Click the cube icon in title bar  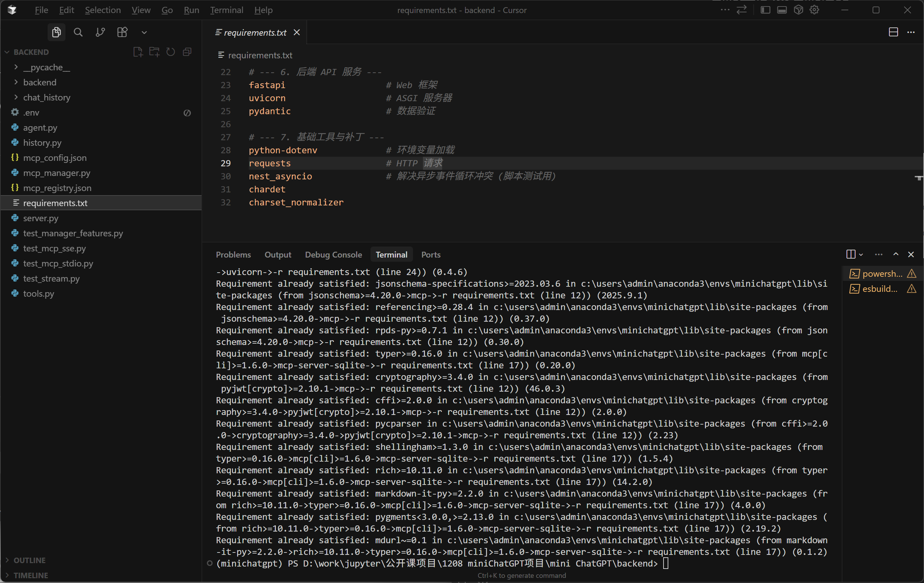coord(799,10)
